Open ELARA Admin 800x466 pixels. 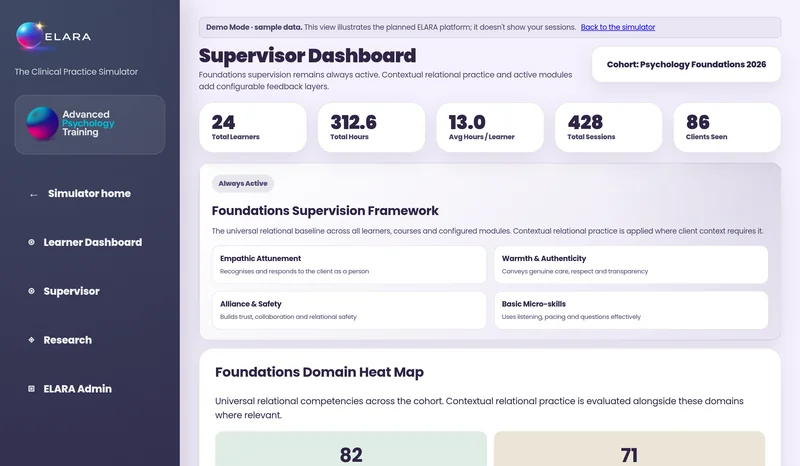click(x=78, y=388)
